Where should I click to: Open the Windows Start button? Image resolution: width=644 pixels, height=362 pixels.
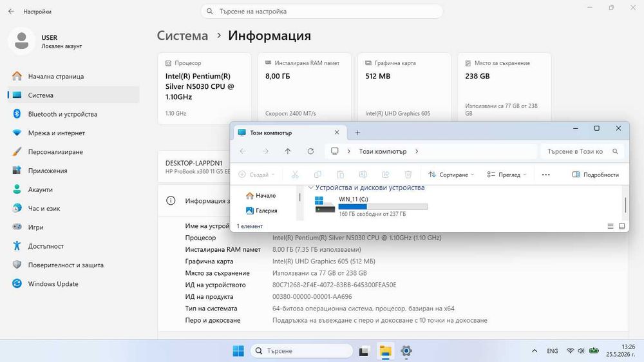click(238, 351)
